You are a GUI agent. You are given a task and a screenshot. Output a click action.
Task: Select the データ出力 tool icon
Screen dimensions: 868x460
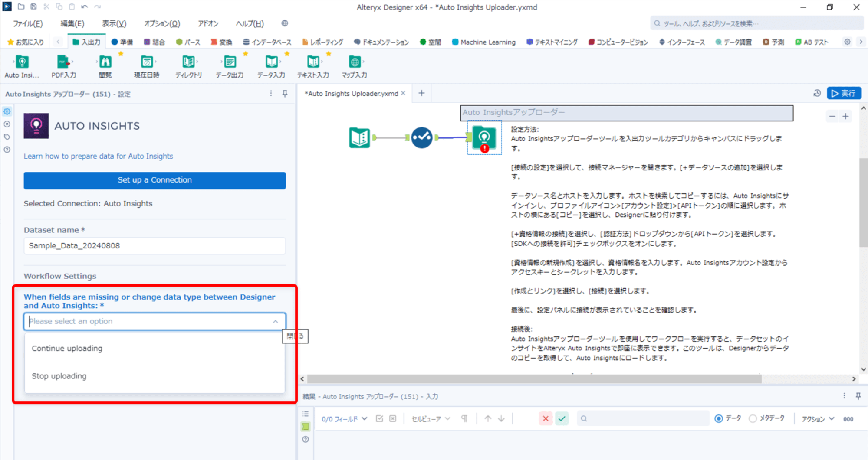point(230,62)
